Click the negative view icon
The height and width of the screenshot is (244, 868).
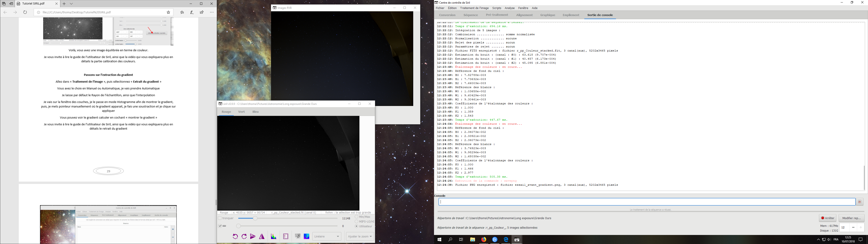297,237
